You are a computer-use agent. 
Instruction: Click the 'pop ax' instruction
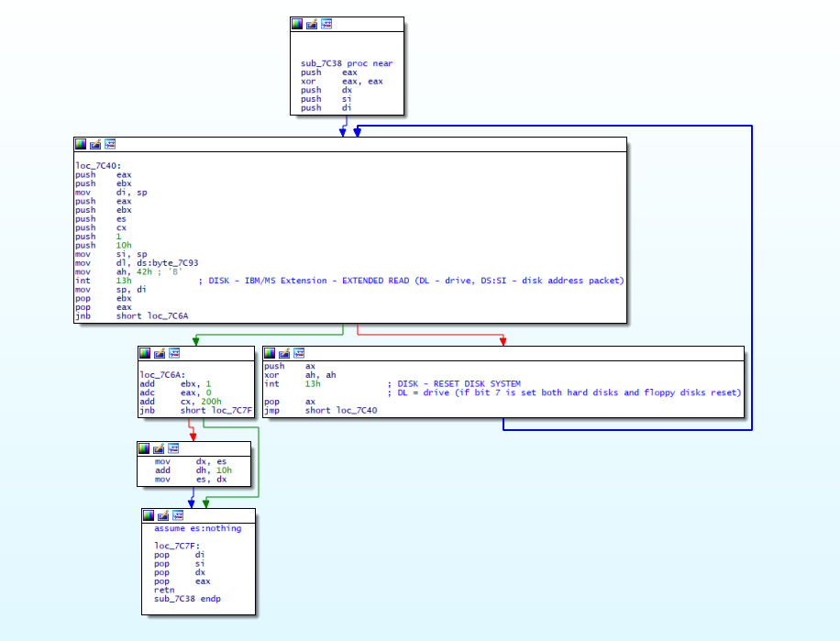[290, 402]
